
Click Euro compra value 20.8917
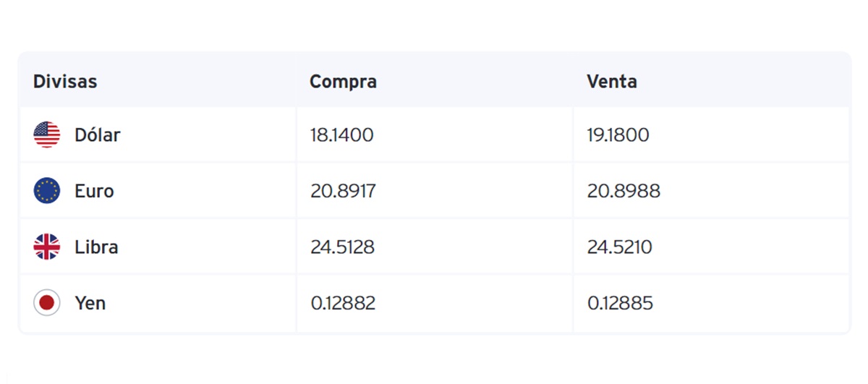pyautogui.click(x=344, y=191)
